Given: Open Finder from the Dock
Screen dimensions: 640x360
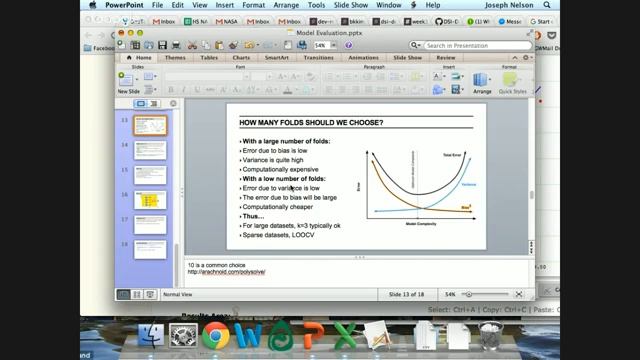Looking at the screenshot, I should click(x=151, y=335).
